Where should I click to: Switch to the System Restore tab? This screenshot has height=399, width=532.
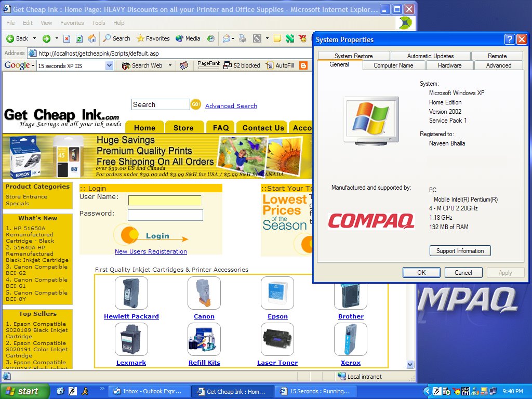point(353,56)
